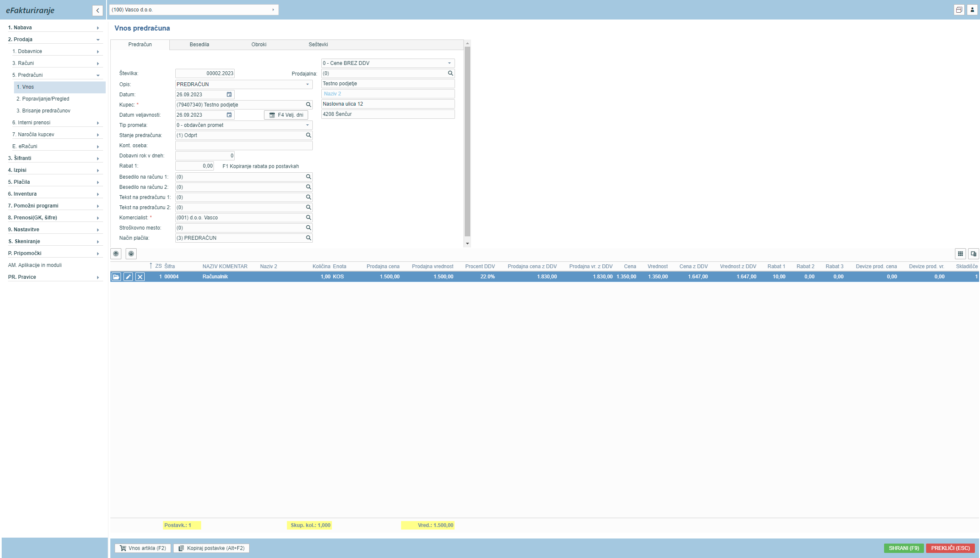Open company selector (100) Vasco d.o.o.
Image resolution: width=980 pixels, height=558 pixels.
click(x=194, y=10)
